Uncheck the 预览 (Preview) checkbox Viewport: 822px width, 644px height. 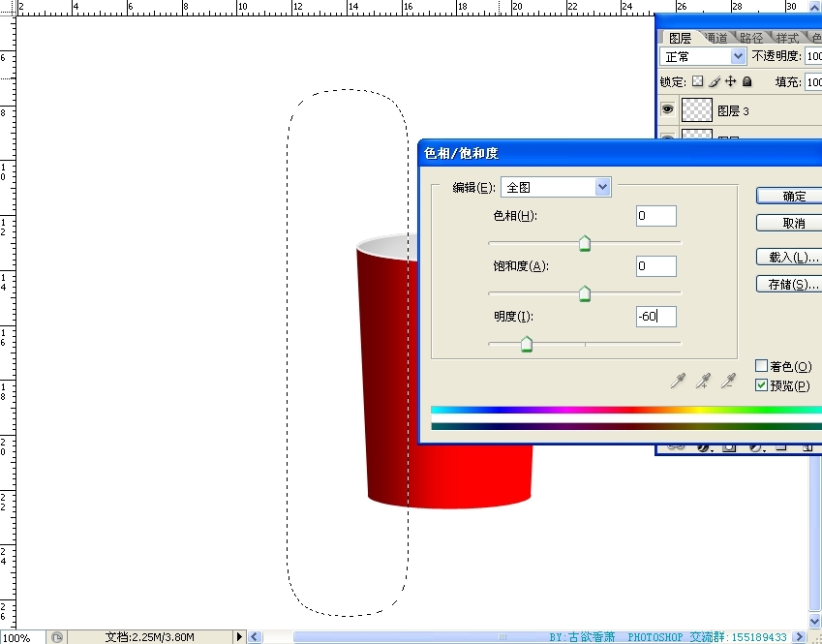[761, 385]
